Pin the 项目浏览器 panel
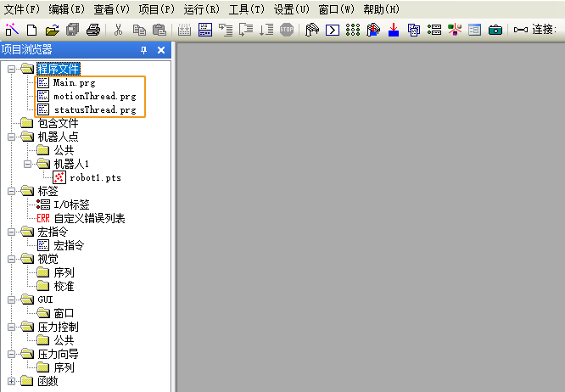 point(143,50)
